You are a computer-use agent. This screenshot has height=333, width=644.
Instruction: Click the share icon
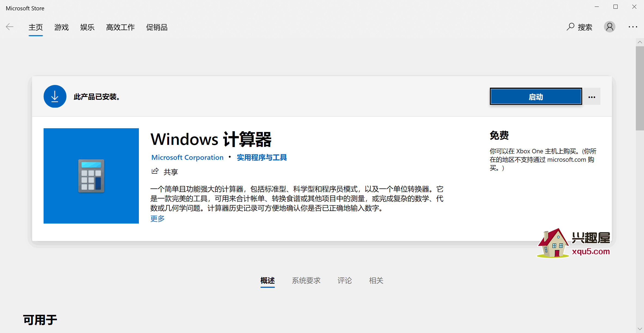155,171
